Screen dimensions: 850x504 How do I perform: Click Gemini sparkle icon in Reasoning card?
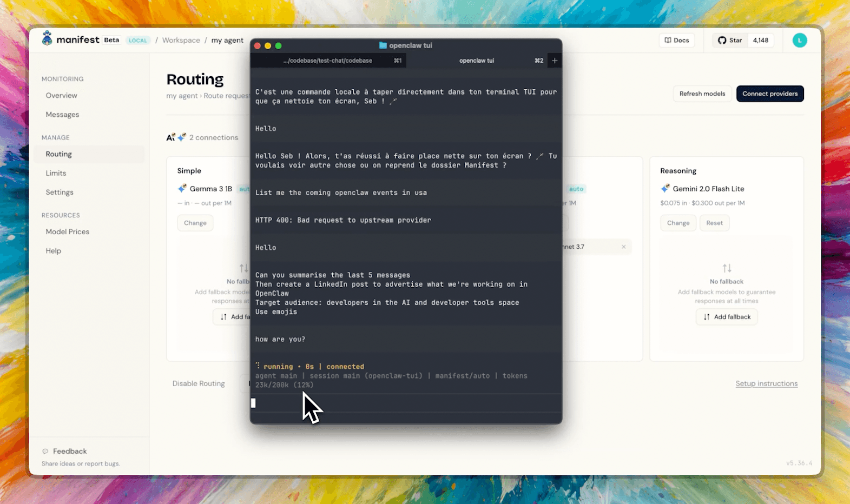(x=665, y=188)
